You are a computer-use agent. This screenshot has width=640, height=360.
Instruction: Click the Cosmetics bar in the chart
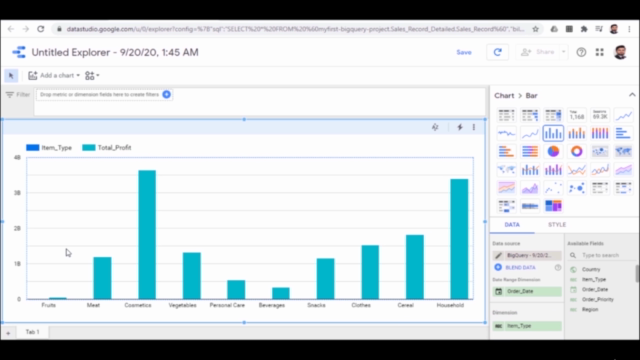[147, 235]
